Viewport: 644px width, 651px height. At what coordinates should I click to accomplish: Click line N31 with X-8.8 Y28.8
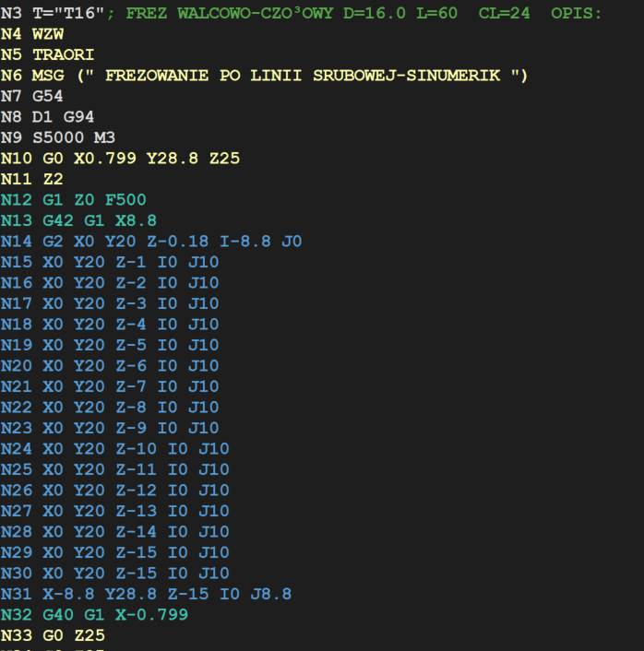(x=146, y=594)
